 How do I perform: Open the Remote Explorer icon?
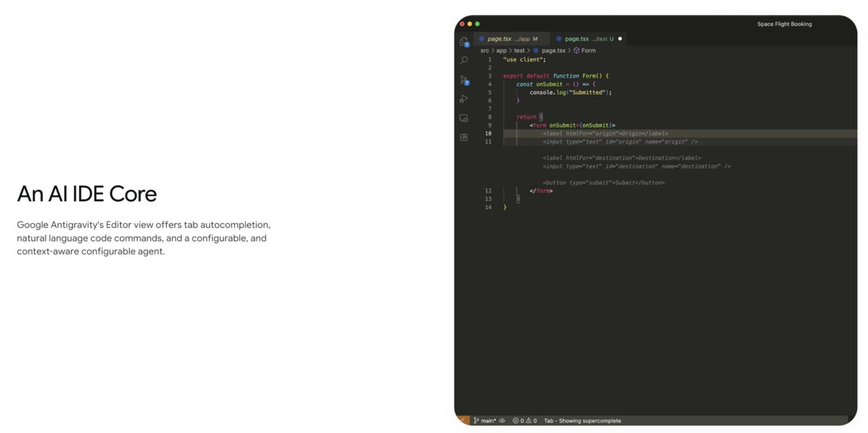point(463,118)
